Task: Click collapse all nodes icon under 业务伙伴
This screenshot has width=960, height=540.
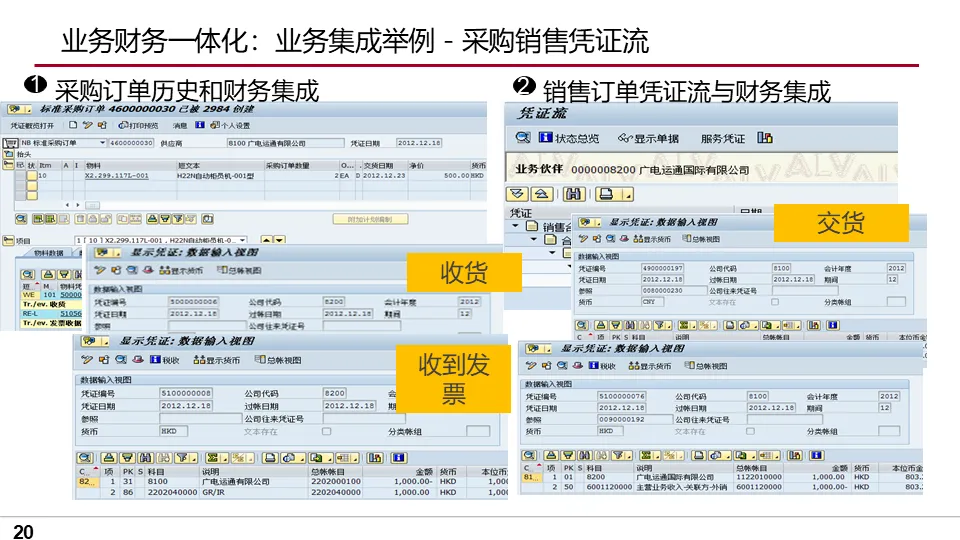Action: [x=542, y=194]
